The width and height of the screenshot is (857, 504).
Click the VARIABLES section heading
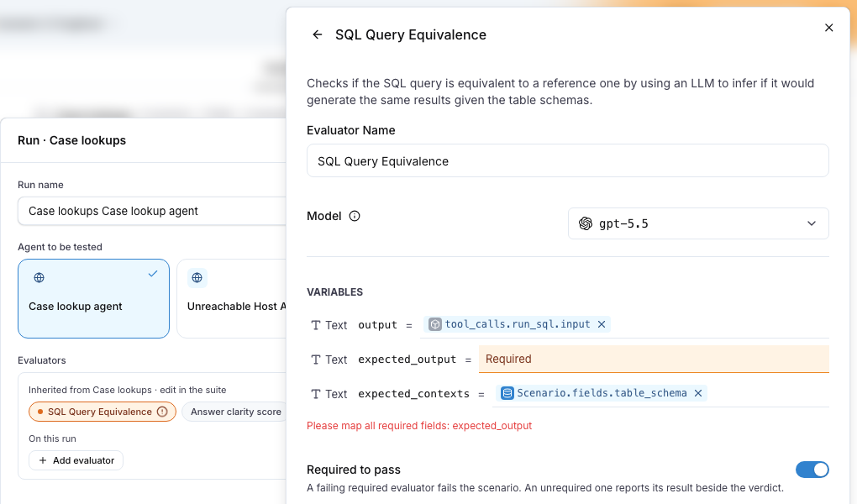(334, 292)
